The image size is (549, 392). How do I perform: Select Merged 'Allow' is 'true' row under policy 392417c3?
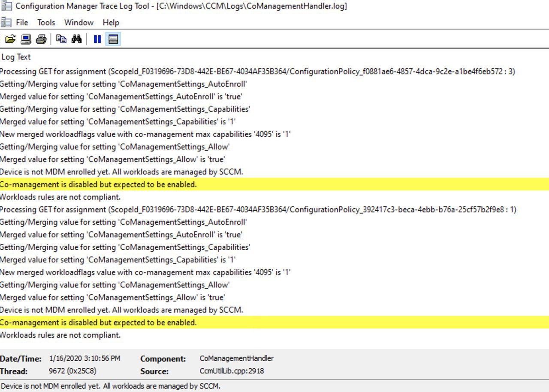pyautogui.click(x=274, y=297)
